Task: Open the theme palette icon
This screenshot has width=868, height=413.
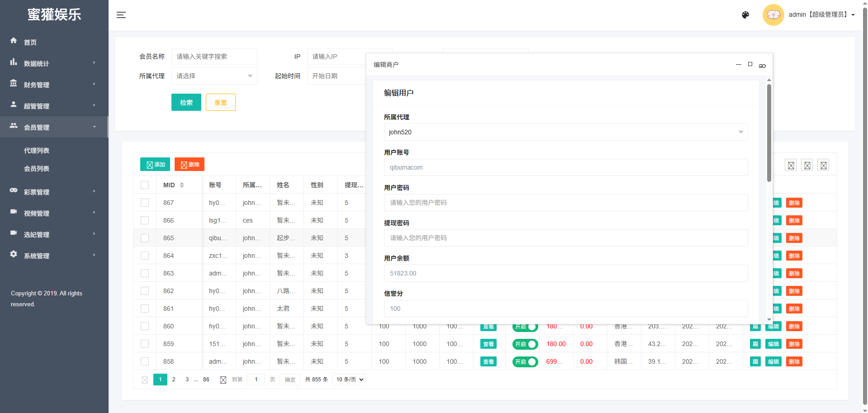Action: (745, 15)
